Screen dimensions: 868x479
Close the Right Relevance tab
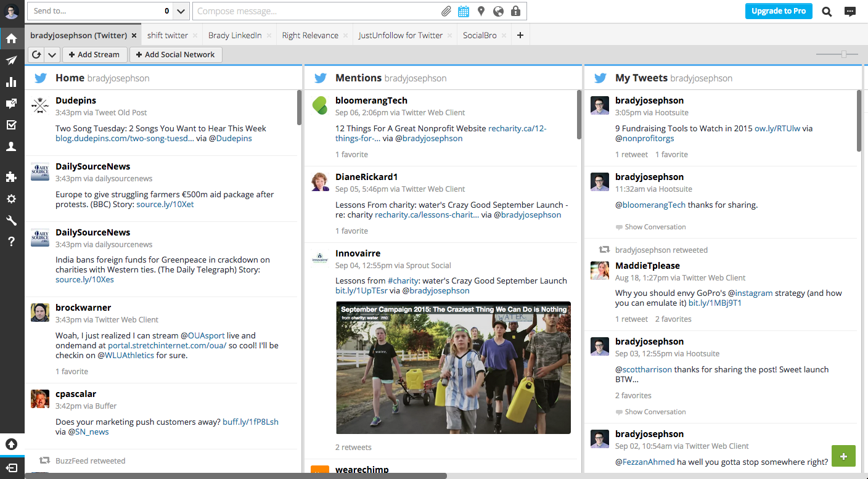[x=345, y=35]
